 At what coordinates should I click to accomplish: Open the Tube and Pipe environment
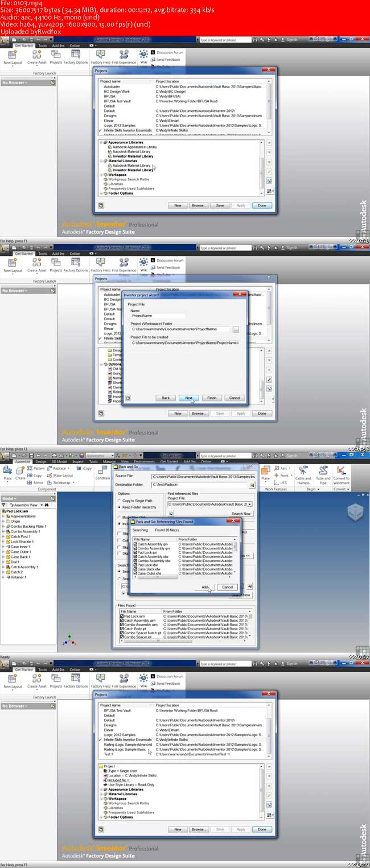tap(323, 475)
